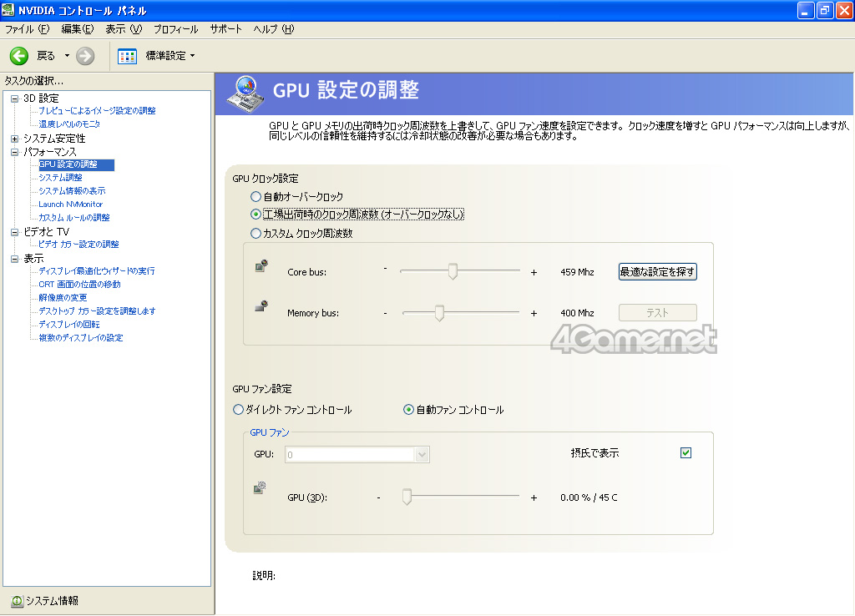Click the 戻る back label
855x616 pixels.
(46, 56)
